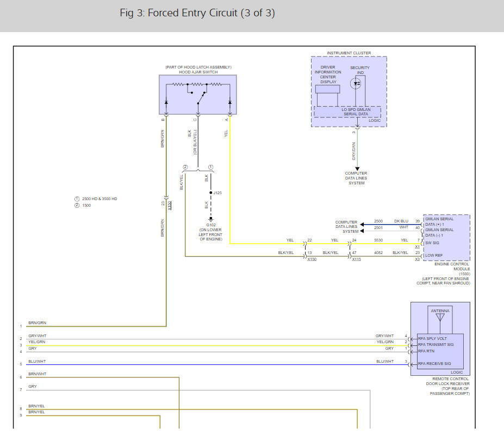Click the X115 connector label
The width and height of the screenshot is (504, 440).
click(356, 259)
